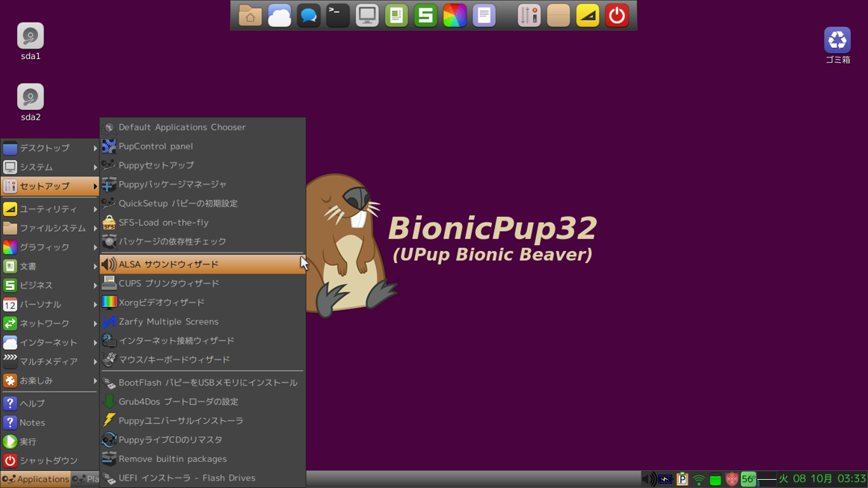Launch BootFlash USB installer entry
Viewport: 868px width, 488px height.
pos(203,383)
